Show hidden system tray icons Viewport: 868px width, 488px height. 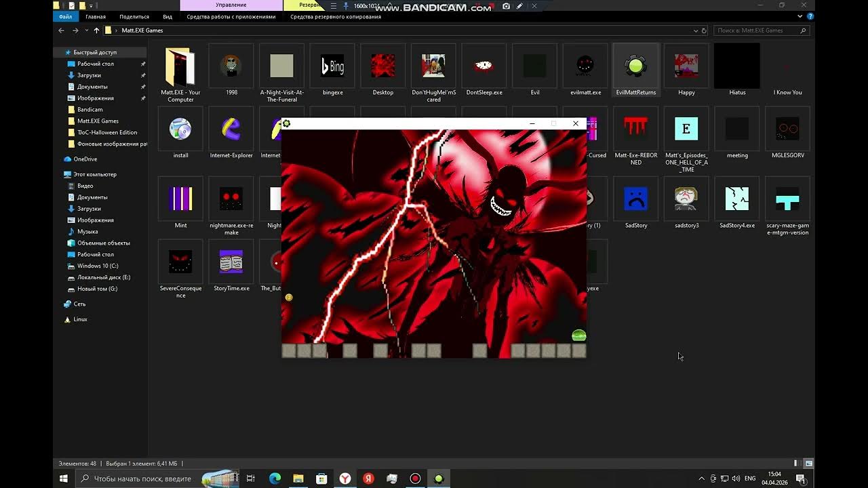701,479
